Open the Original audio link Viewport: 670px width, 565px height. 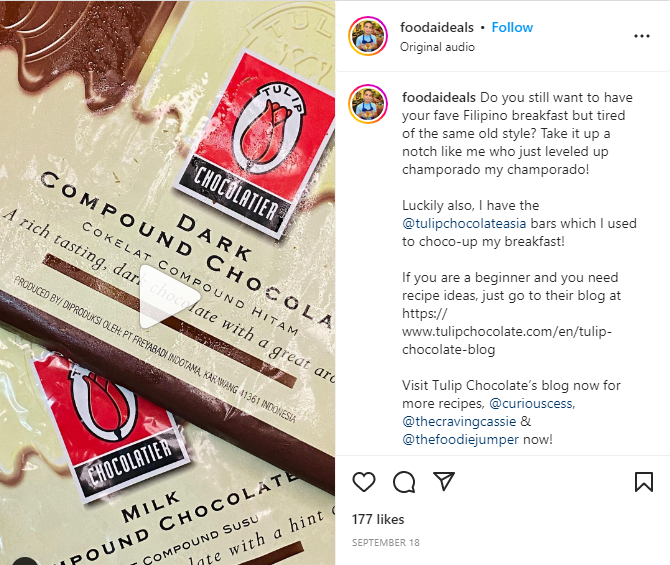(x=437, y=47)
